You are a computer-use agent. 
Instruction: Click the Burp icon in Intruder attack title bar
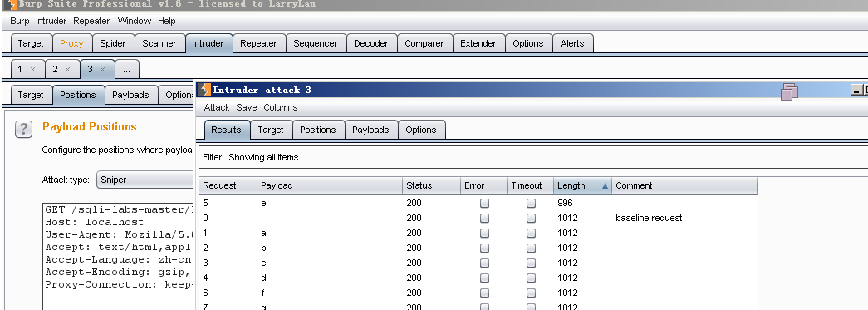tap(205, 90)
